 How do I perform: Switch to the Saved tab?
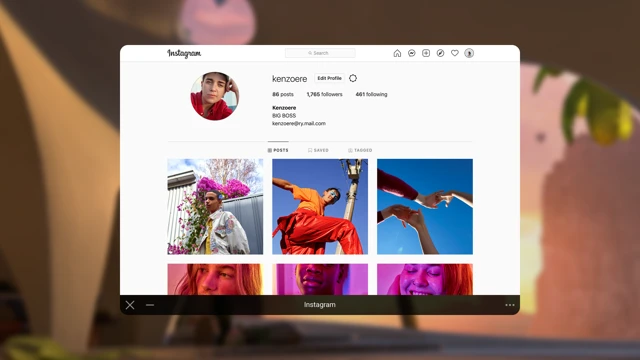click(x=318, y=150)
